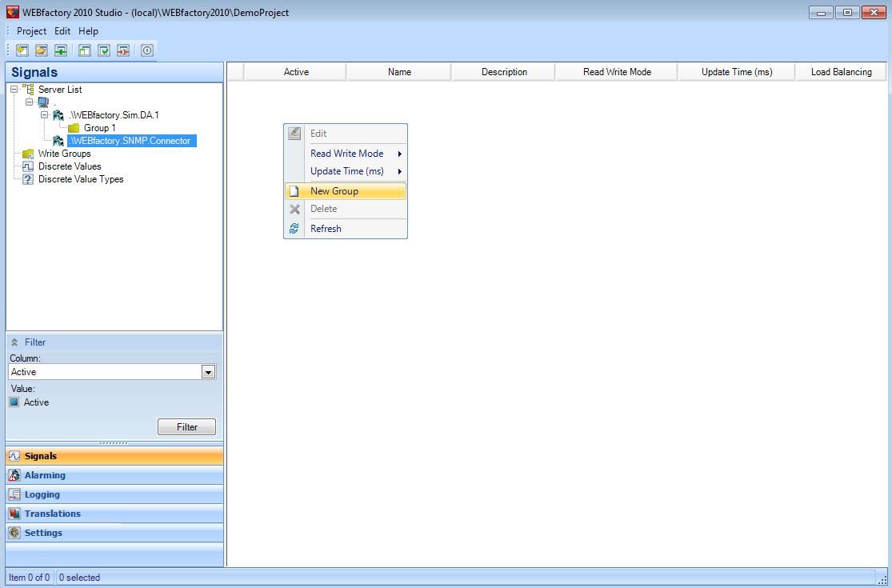This screenshot has height=588, width=892.
Task: Switch to the Alarming section
Action: 45,475
